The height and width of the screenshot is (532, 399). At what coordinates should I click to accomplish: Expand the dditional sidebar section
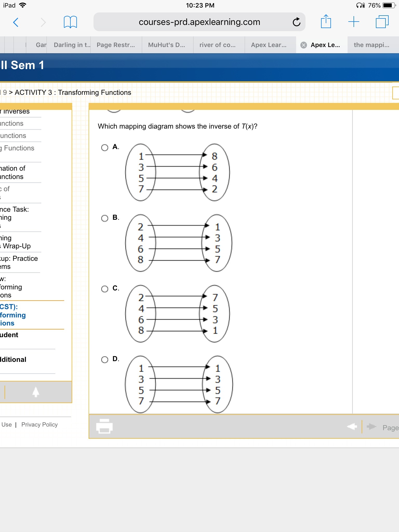(x=13, y=360)
